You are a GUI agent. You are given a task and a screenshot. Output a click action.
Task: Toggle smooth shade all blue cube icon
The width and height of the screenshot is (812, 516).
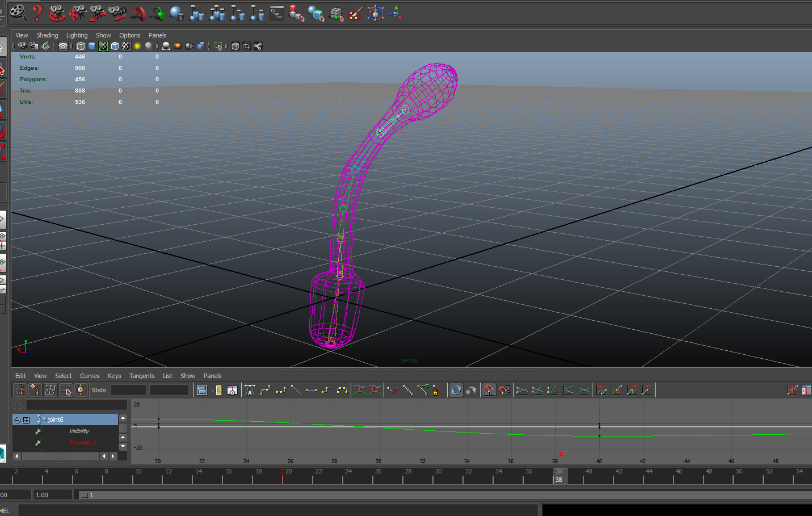92,46
